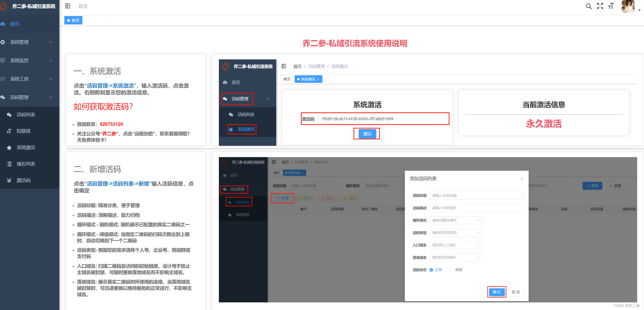Open 域名列表 in the sidebar
The height and width of the screenshot is (310, 644).
(26, 164)
